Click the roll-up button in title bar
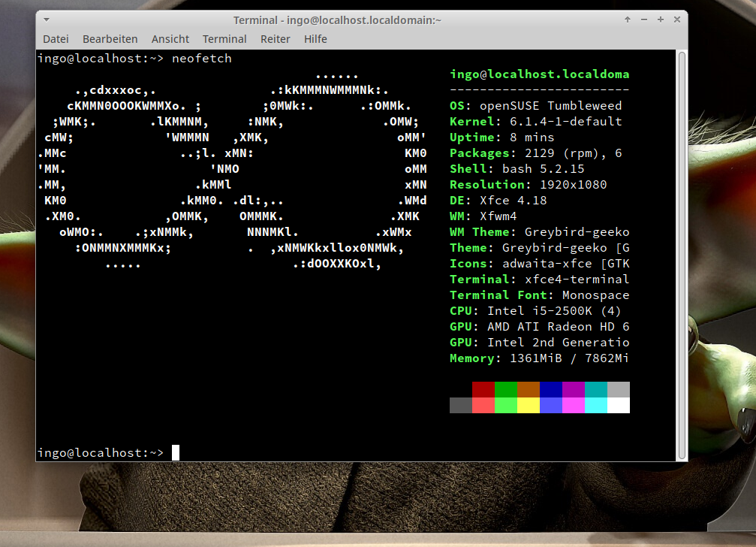The height and width of the screenshot is (547, 756). point(628,20)
